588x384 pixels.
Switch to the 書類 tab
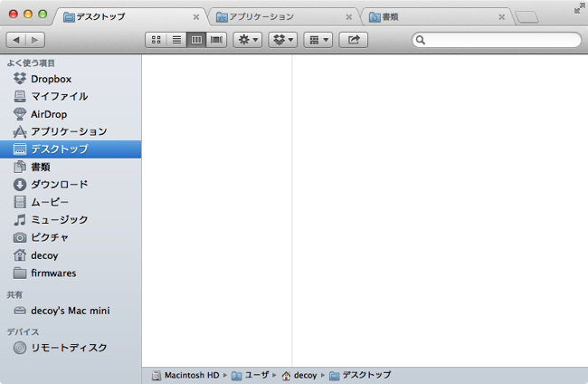click(x=437, y=17)
